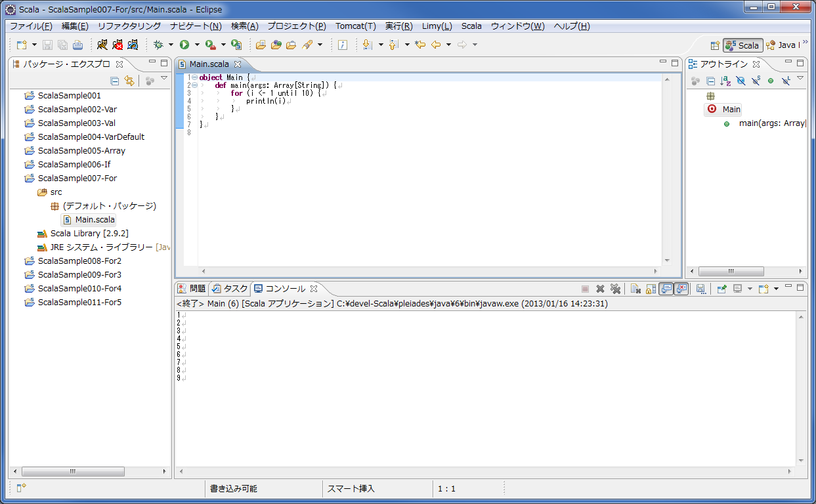
Task: Select main(args: Array method in Outline
Action: pyautogui.click(x=763, y=123)
